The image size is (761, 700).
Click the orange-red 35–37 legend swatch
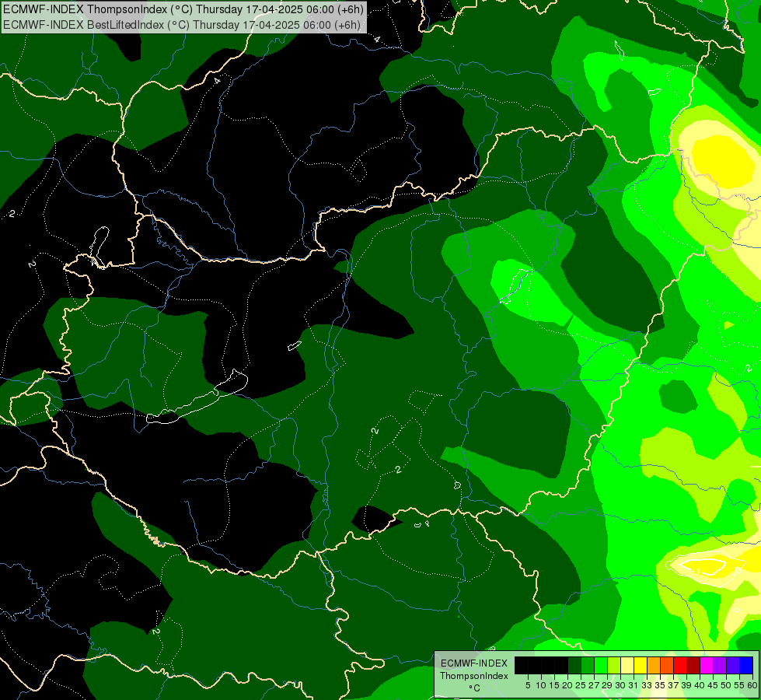667,665
